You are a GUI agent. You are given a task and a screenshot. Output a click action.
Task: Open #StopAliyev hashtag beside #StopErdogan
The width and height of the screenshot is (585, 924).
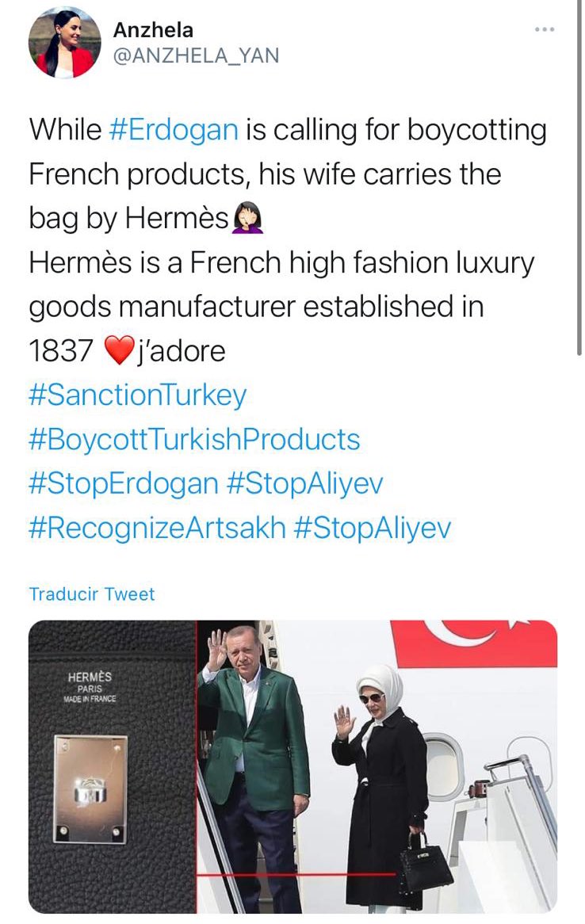tap(305, 484)
